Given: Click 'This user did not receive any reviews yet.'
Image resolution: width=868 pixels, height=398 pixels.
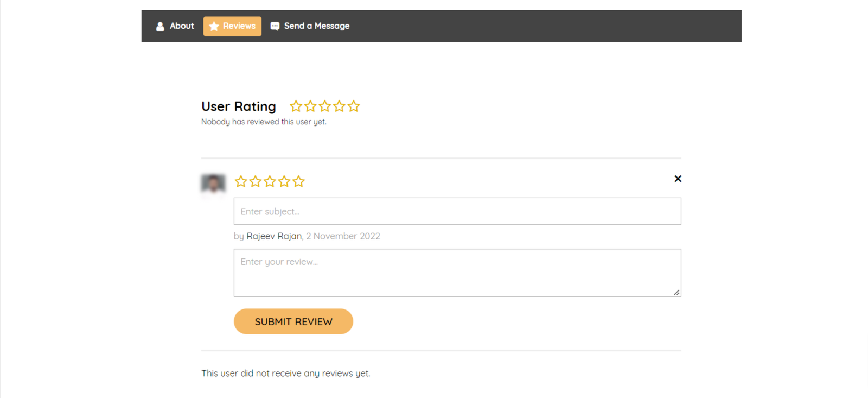Looking at the screenshot, I should 286,374.
